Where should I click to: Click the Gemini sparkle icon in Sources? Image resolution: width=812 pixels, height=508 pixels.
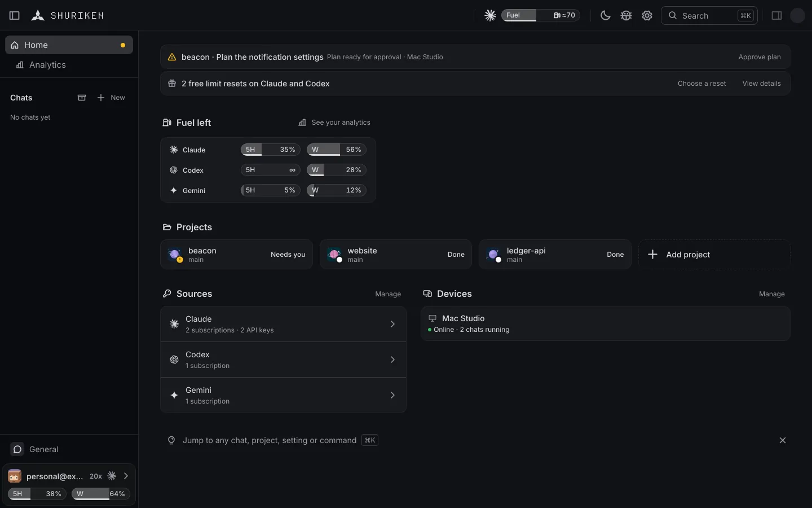coord(174,395)
